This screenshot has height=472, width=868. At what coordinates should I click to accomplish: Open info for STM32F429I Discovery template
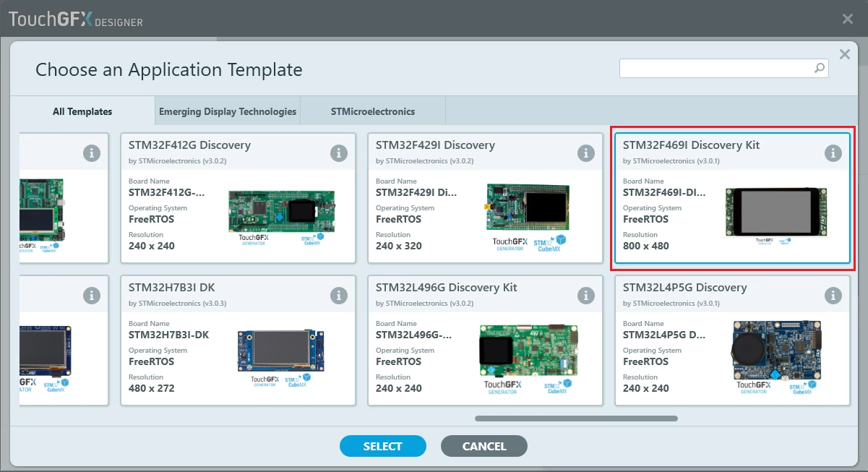[586, 153]
